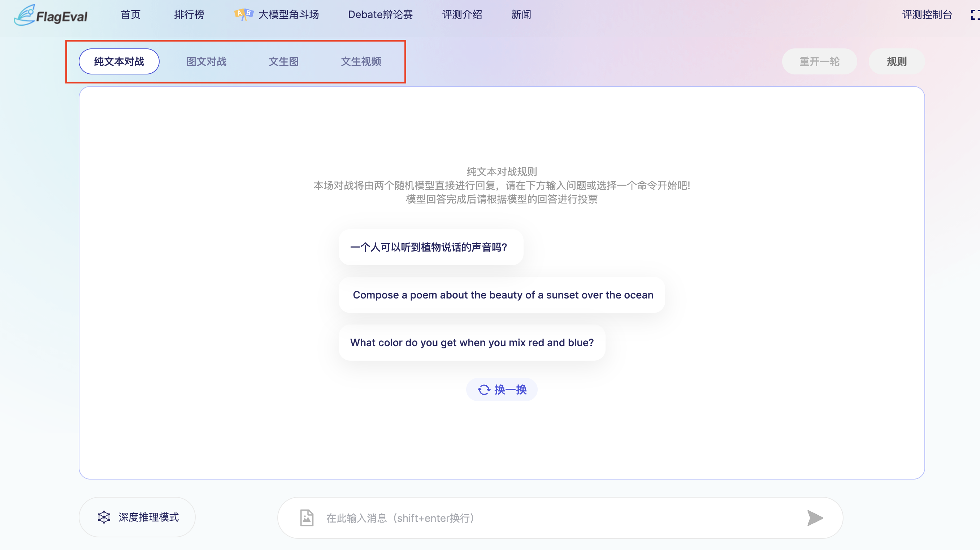Screen dimensions: 980x550
Task: Click the 规则 button
Action: coord(896,61)
